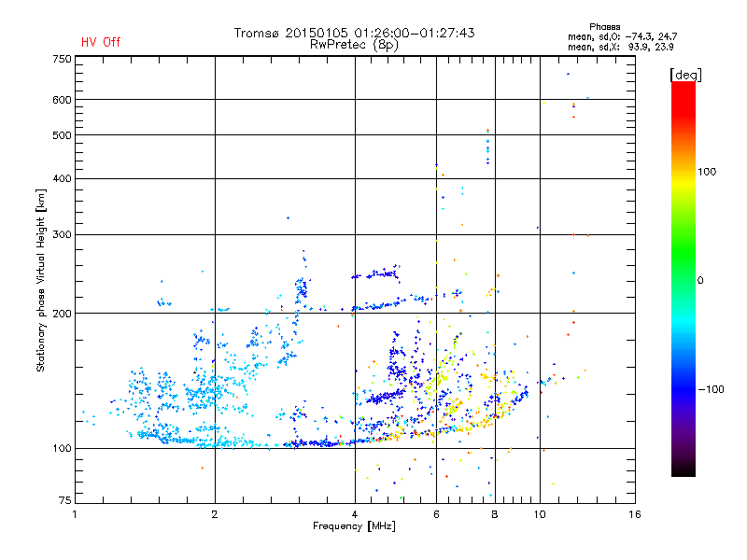Viewport: 747px width, 560px height.
Task: Click the red 'HV Off' label
Action: (x=101, y=42)
